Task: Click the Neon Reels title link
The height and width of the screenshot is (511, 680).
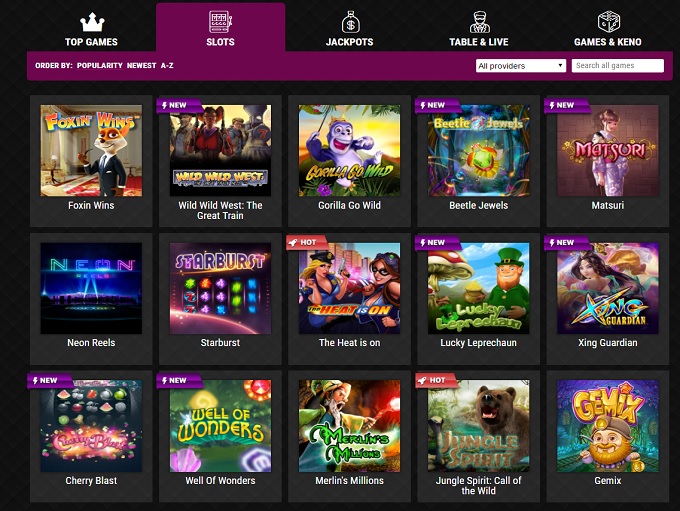Action: click(x=91, y=343)
